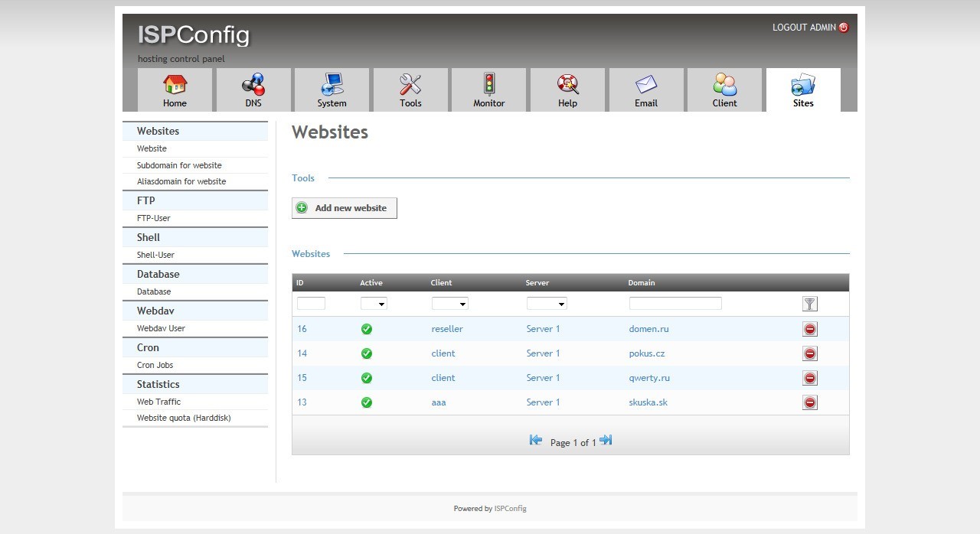
Task: Expand the Client filter dropdown
Action: point(449,304)
